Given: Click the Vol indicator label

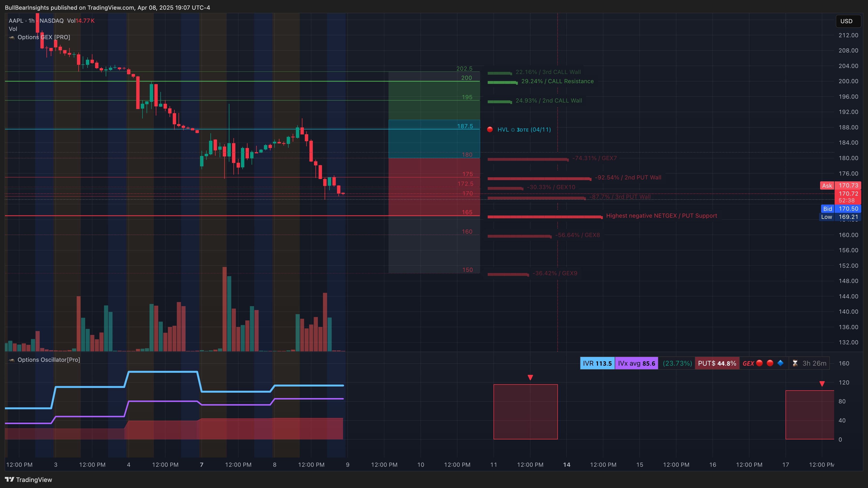Looking at the screenshot, I should tap(13, 29).
